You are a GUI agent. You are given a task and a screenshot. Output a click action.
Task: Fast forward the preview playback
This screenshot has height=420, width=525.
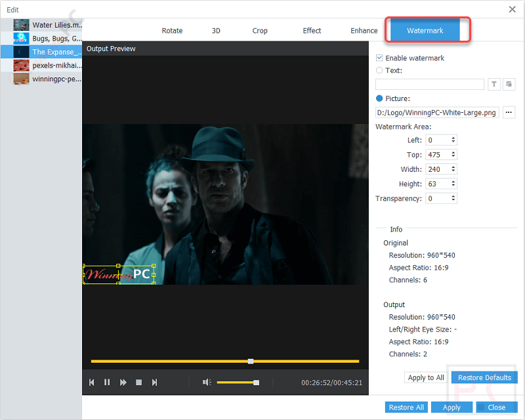pyautogui.click(x=123, y=382)
